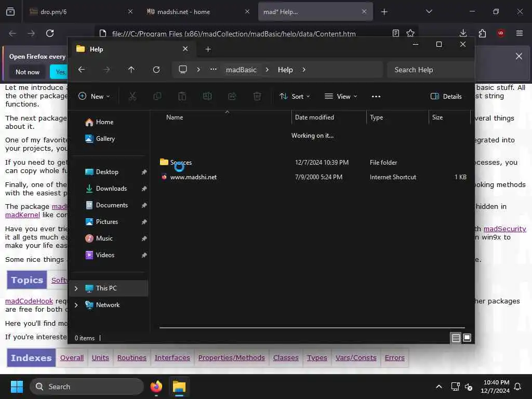532x399 pixels.
Task: Expand chevron after Help breadcrumb
Action: tap(303, 70)
